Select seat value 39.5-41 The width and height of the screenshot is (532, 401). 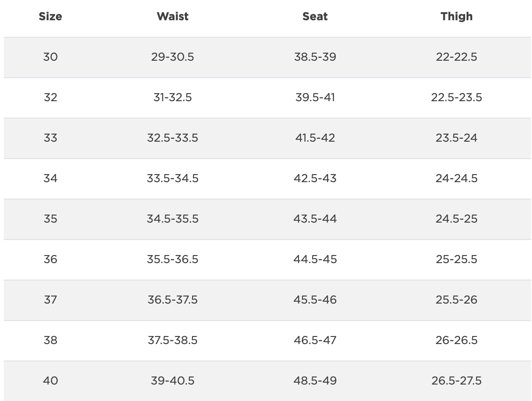coord(315,97)
